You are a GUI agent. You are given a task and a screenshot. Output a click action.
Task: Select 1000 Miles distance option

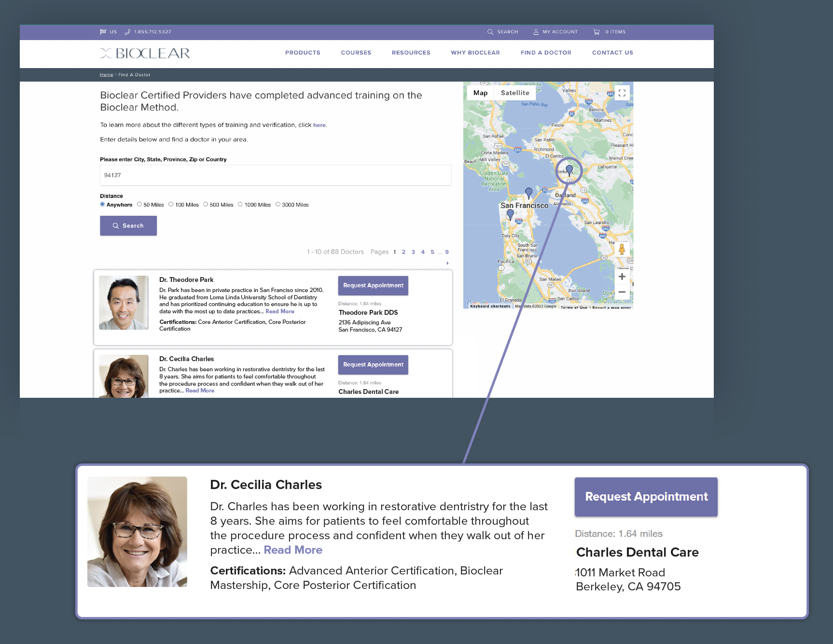[240, 204]
